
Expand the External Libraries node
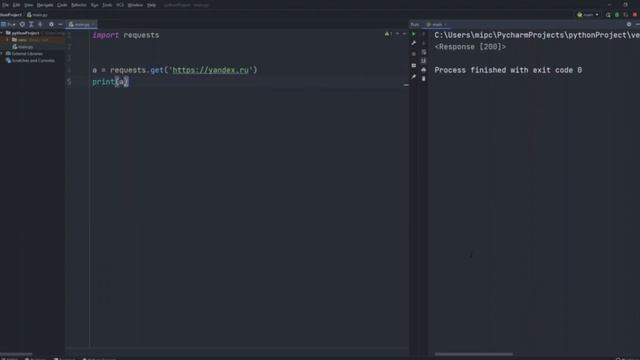coord(2,53)
